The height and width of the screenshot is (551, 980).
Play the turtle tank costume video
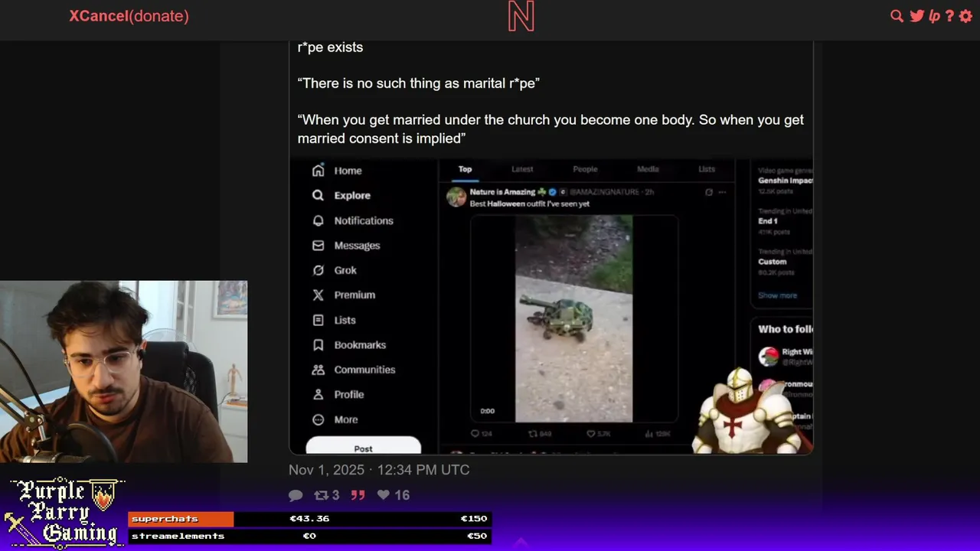click(573, 319)
